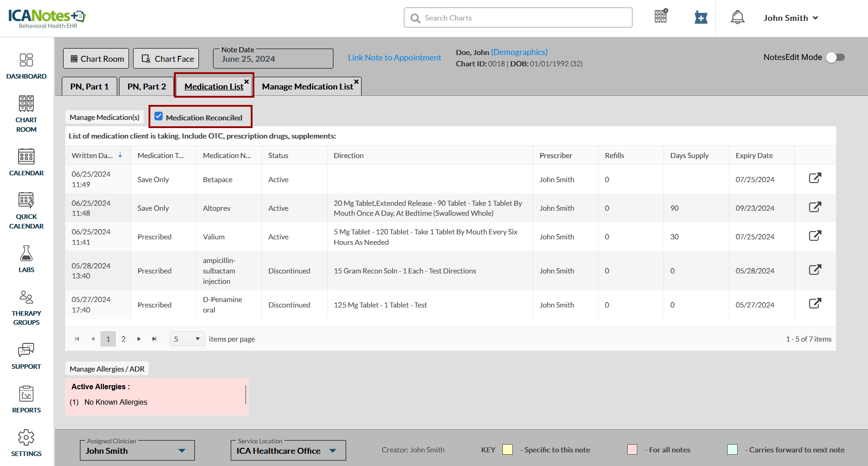Close the Manage Medication List tab

pos(357,82)
